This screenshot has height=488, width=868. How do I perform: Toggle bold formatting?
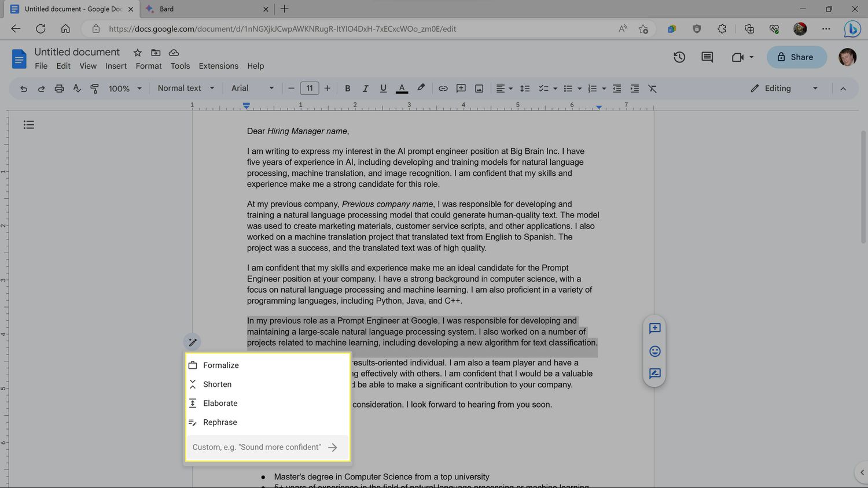tap(347, 88)
